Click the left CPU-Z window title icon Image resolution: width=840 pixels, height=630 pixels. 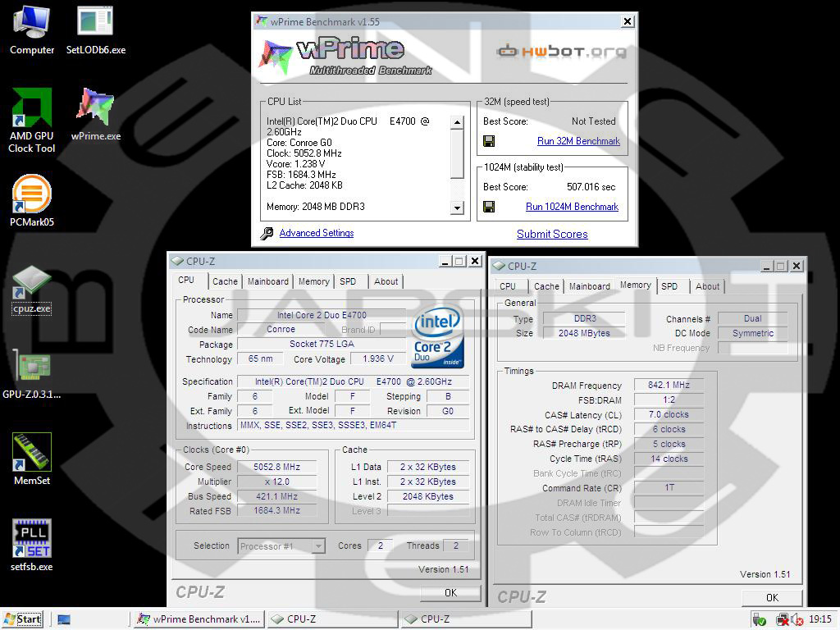pos(177,261)
